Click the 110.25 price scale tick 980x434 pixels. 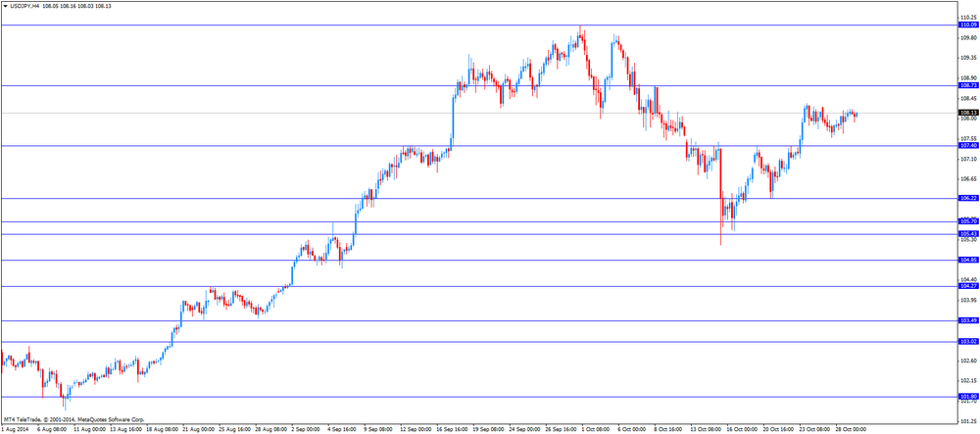[968, 18]
